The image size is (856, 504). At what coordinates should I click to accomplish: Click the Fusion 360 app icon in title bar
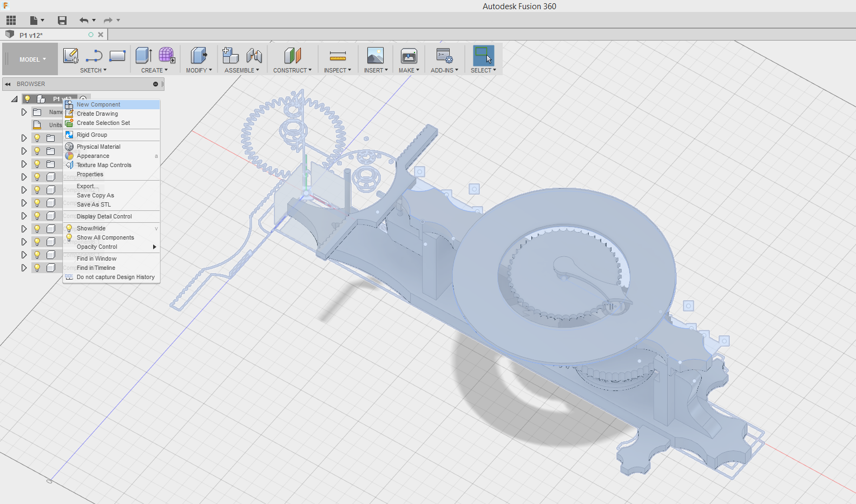pyautogui.click(x=5, y=5)
